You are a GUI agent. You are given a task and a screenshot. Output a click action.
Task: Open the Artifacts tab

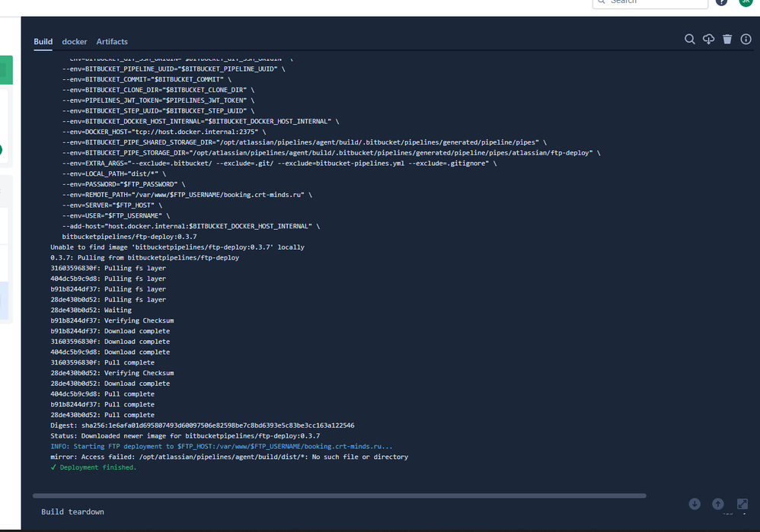tap(112, 42)
